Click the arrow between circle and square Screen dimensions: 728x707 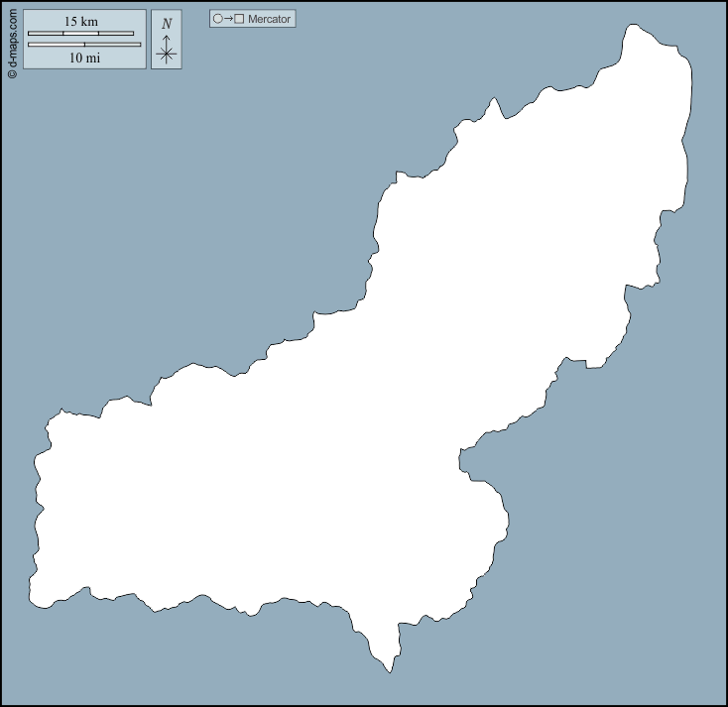[x=228, y=19]
